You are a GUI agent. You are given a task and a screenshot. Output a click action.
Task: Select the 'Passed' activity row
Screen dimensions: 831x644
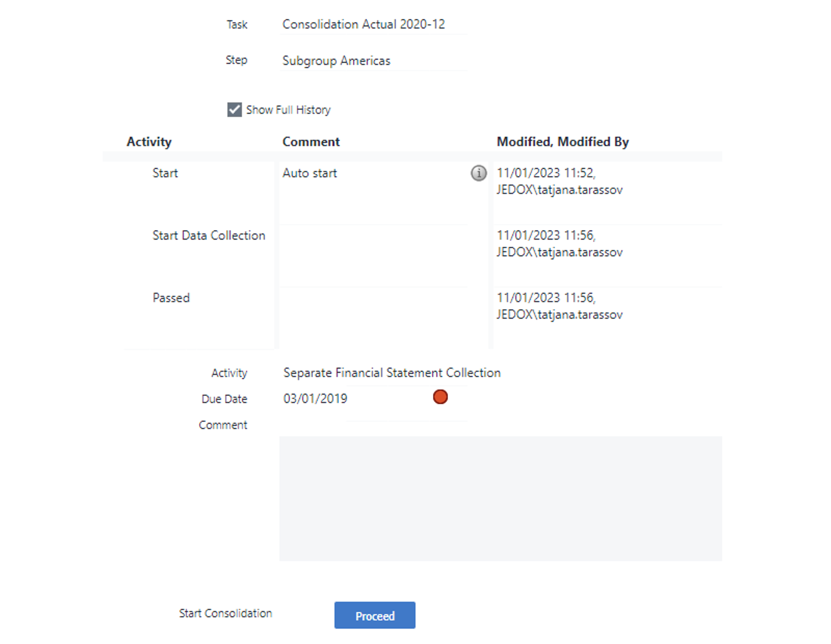pos(171,298)
